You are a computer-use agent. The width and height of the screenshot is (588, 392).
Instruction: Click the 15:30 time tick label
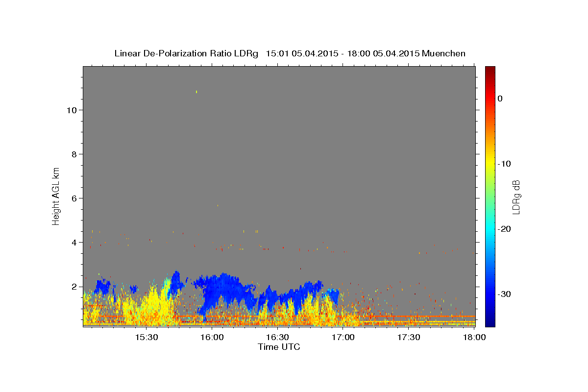pos(146,338)
